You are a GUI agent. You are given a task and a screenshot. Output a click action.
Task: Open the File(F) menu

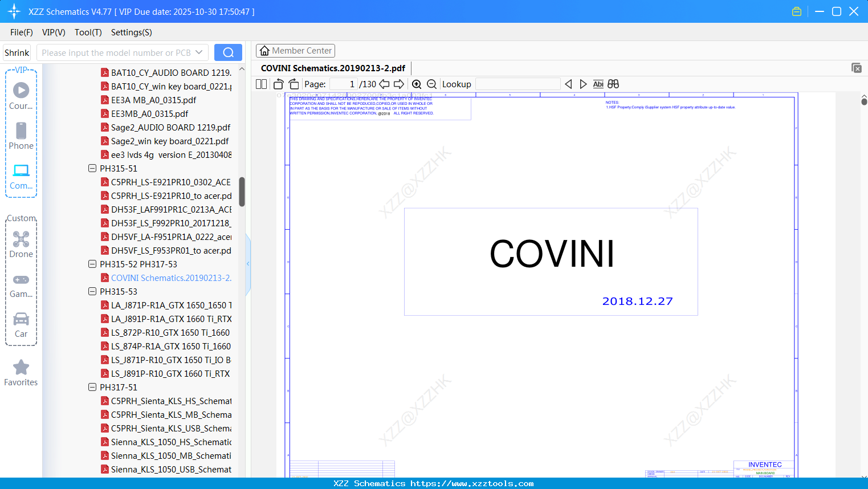[x=22, y=32]
